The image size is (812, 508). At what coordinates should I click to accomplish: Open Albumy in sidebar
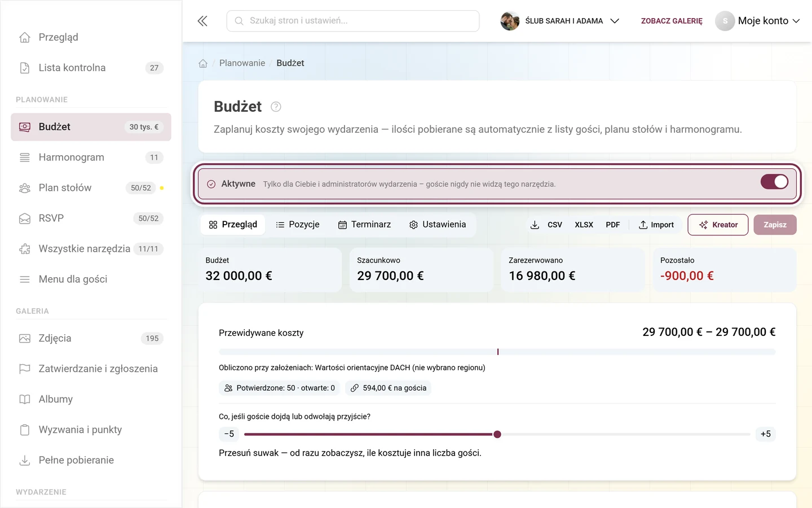point(91,400)
